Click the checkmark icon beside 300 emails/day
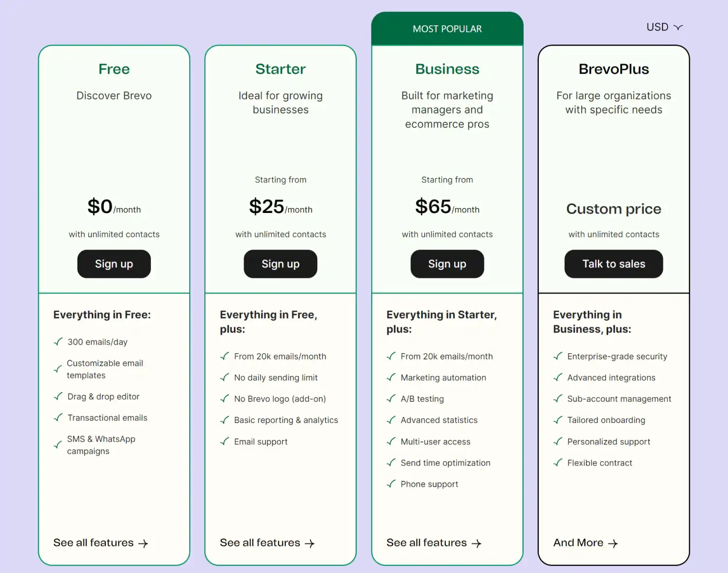The image size is (728, 573). pyautogui.click(x=58, y=342)
